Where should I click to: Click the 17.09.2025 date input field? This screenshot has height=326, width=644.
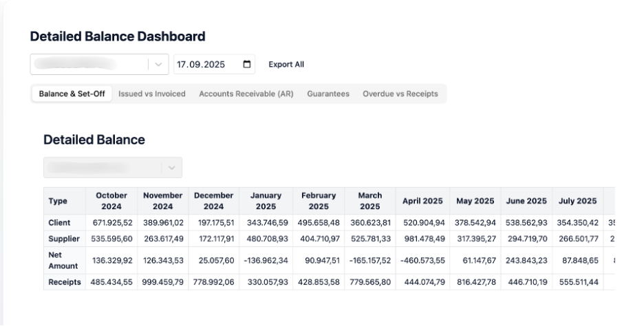coord(205,65)
